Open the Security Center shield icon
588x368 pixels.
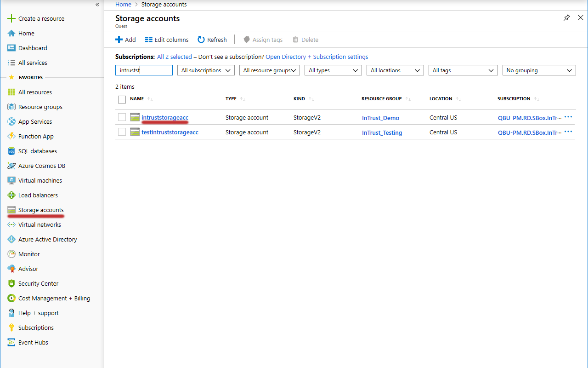11,284
